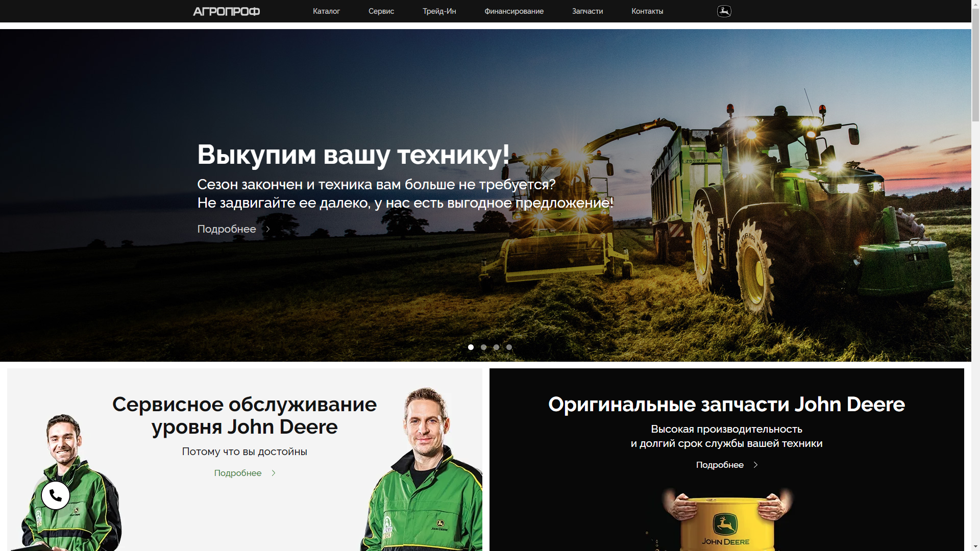Image resolution: width=980 pixels, height=551 pixels.
Task: Switch to the third slide dot
Action: coord(496,347)
